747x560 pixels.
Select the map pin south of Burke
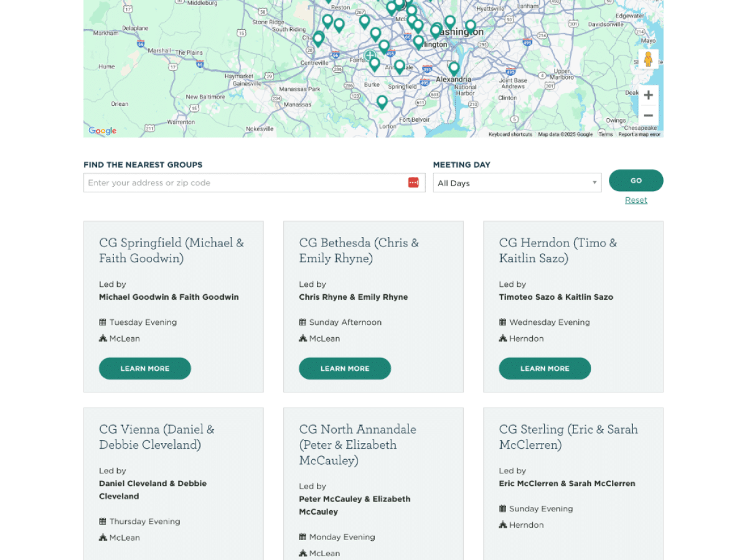point(382,102)
